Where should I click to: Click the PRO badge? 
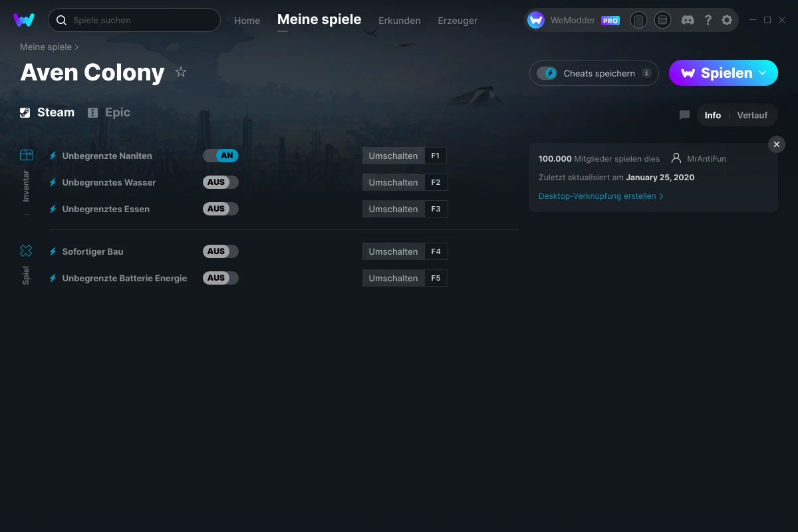[x=610, y=21]
